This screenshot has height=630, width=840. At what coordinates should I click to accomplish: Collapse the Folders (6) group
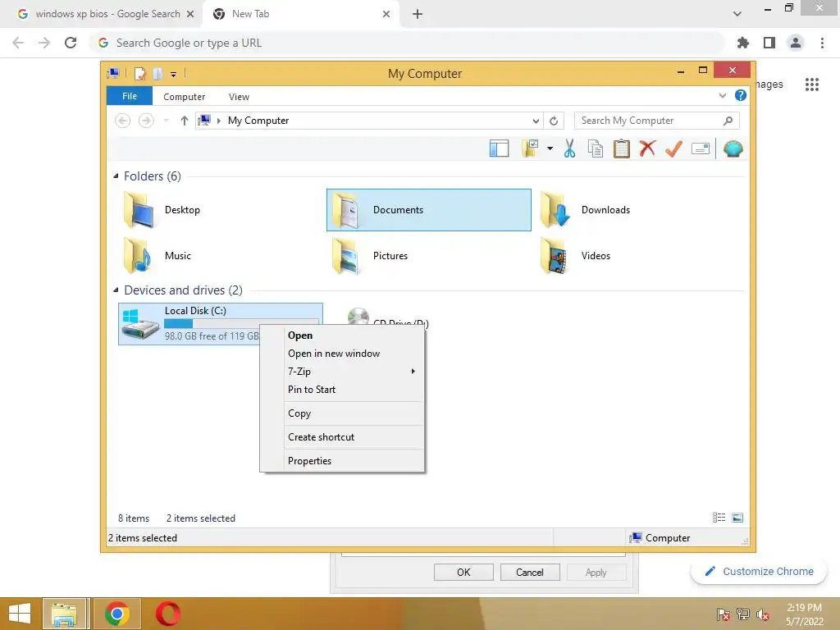(x=116, y=176)
